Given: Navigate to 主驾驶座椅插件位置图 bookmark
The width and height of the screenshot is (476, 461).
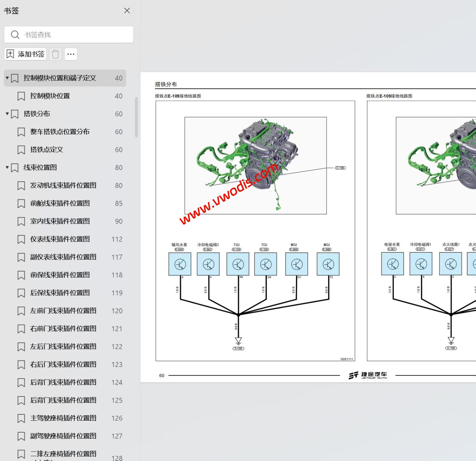Looking at the screenshot, I should [63, 418].
